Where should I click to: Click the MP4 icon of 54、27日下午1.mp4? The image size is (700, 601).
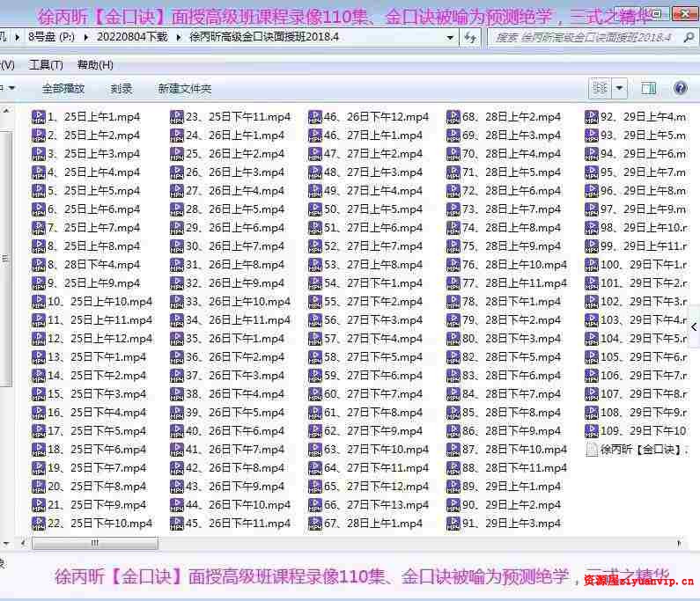pos(315,283)
